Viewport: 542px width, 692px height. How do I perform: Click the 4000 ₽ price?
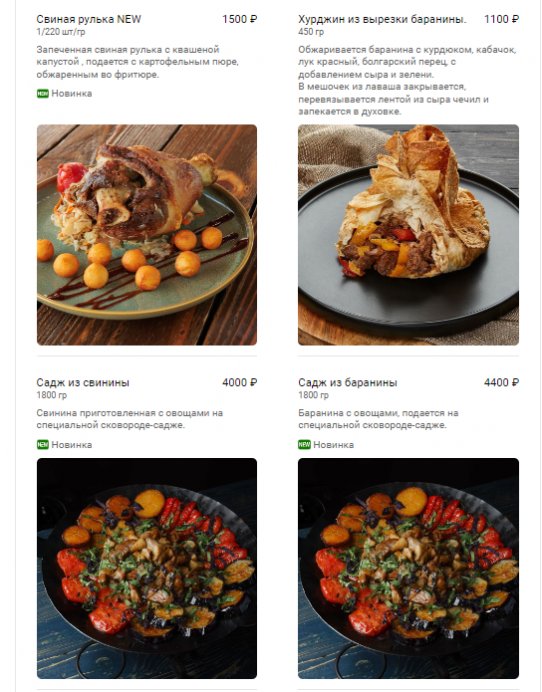click(x=240, y=383)
